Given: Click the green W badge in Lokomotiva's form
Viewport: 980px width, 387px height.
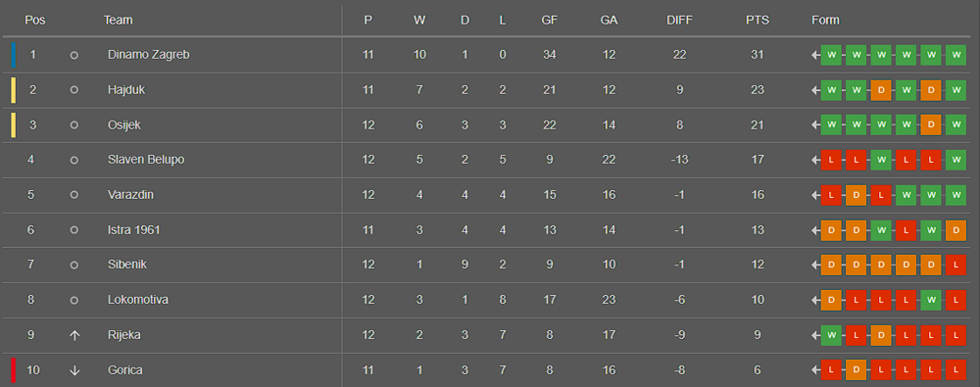Looking at the screenshot, I should [x=931, y=300].
